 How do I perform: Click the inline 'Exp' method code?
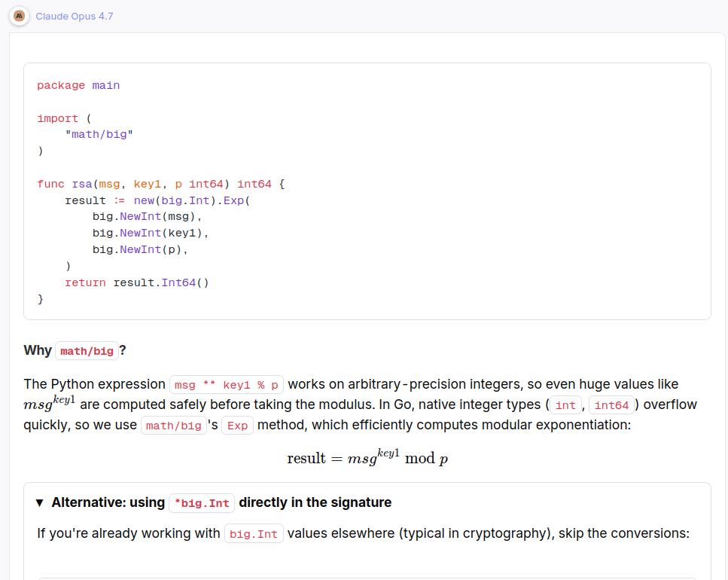pos(238,426)
